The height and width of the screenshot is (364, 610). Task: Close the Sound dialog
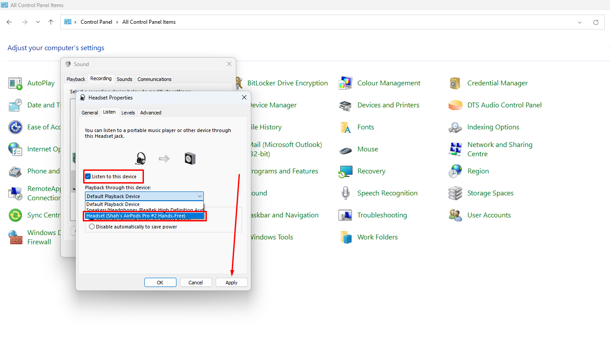point(229,64)
